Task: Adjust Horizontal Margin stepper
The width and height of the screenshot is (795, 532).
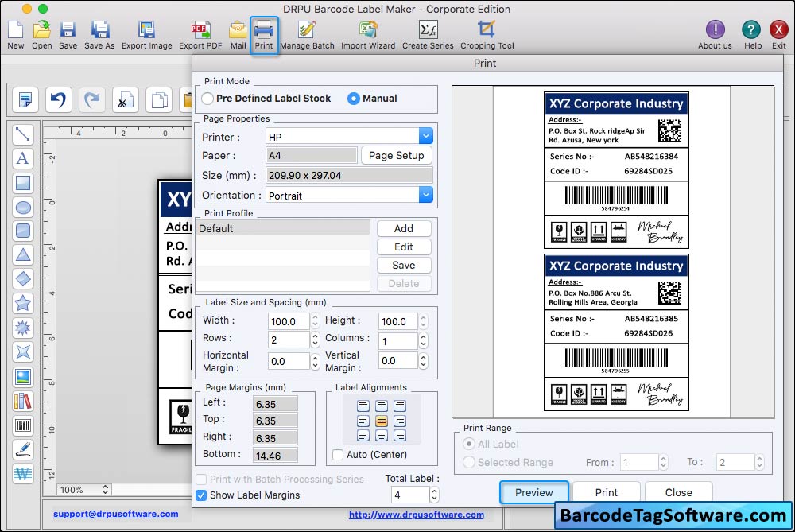Action: pyautogui.click(x=315, y=361)
